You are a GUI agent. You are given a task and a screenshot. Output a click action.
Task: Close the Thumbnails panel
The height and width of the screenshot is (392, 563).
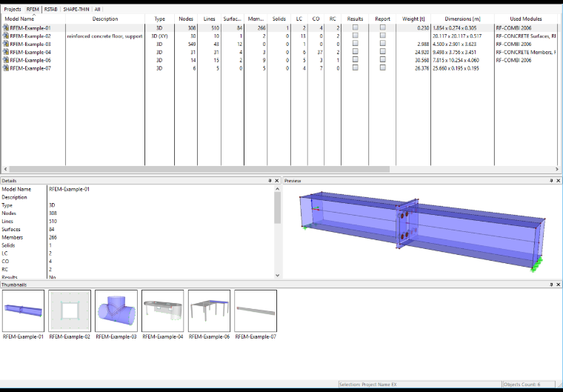559,285
